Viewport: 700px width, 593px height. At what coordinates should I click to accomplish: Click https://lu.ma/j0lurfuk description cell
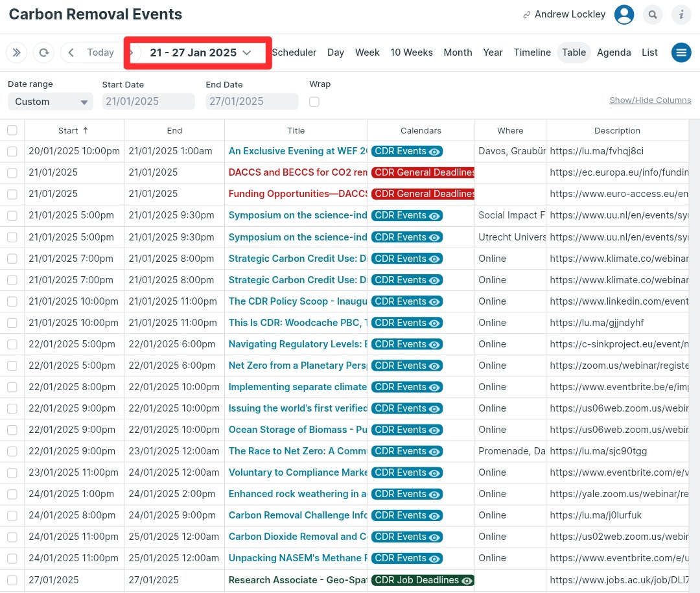(x=596, y=516)
